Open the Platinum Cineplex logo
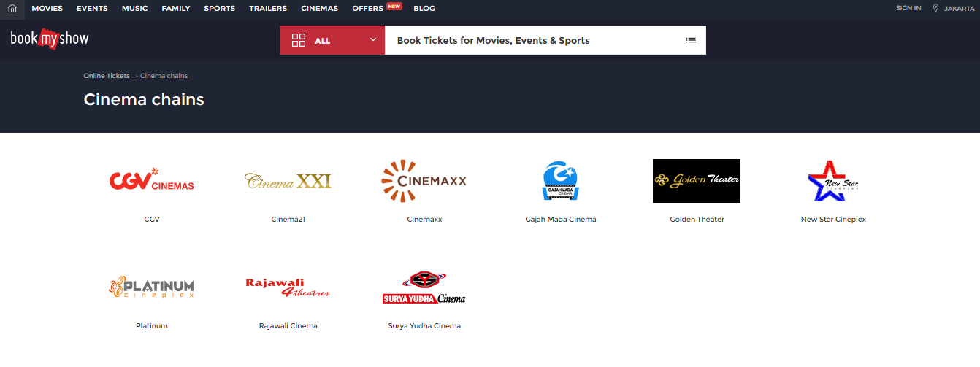Viewport: 980px width, 367px height. tap(152, 287)
